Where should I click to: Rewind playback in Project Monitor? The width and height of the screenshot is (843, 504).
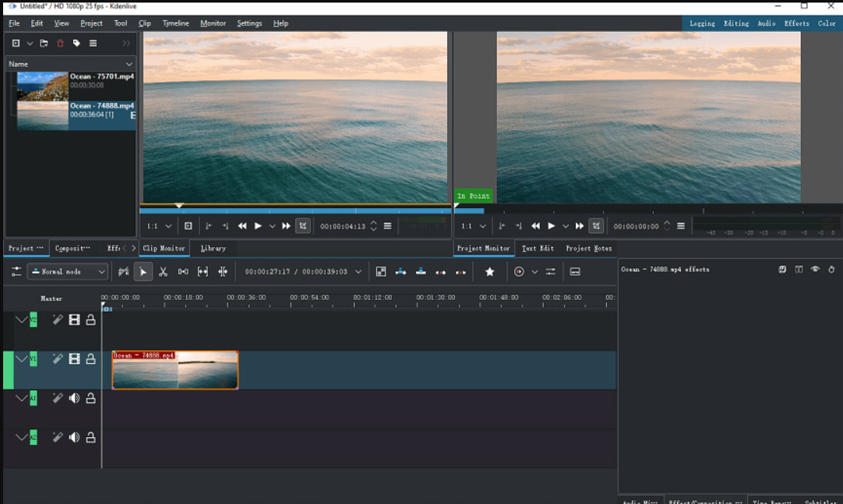535,226
